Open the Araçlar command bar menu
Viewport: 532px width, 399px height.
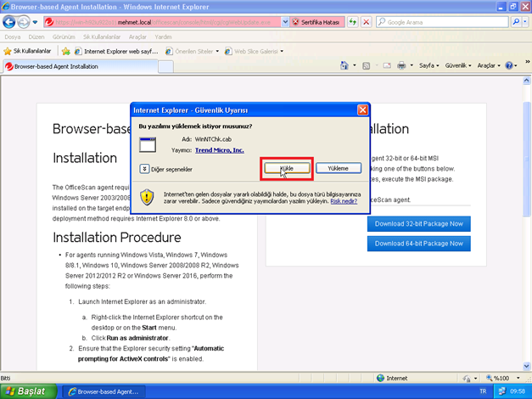coord(489,65)
